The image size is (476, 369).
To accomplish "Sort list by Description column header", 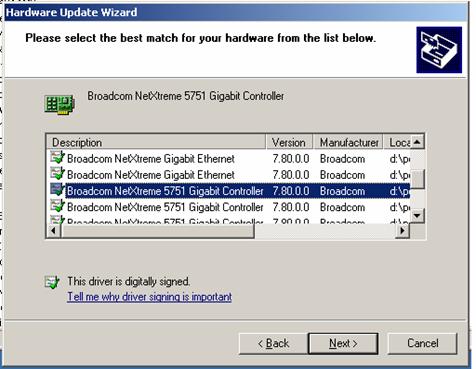I will [156, 142].
